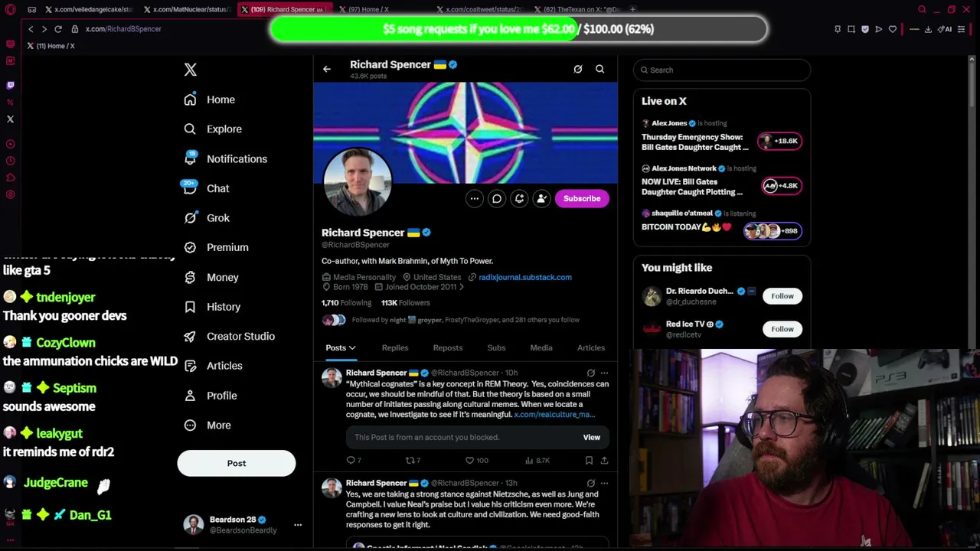
Task: Click Grok icon on the 13h post
Action: click(x=590, y=483)
